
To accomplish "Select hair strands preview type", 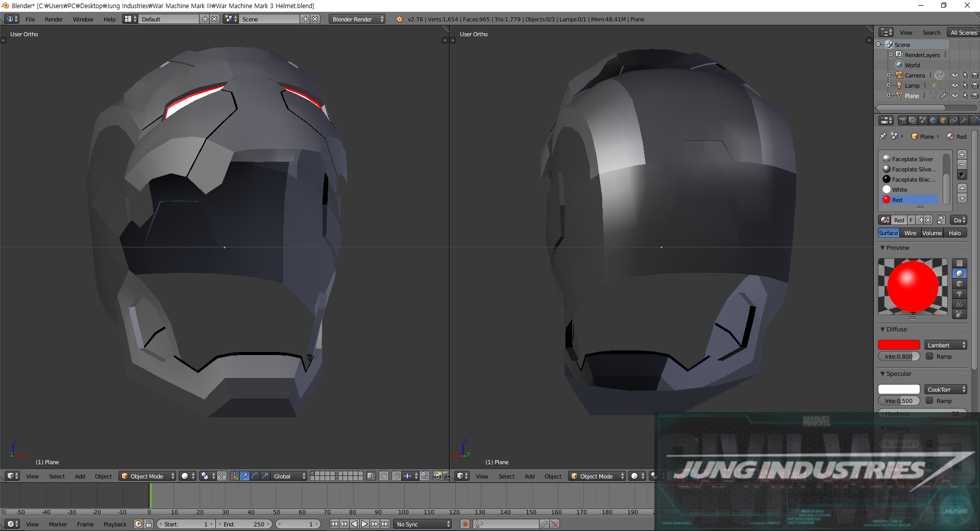I will point(960,304).
